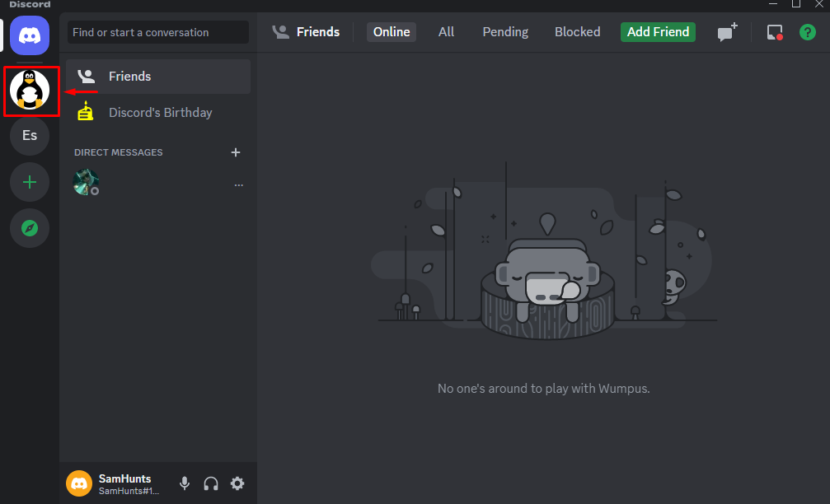Toggle headphones deafen

click(x=211, y=483)
